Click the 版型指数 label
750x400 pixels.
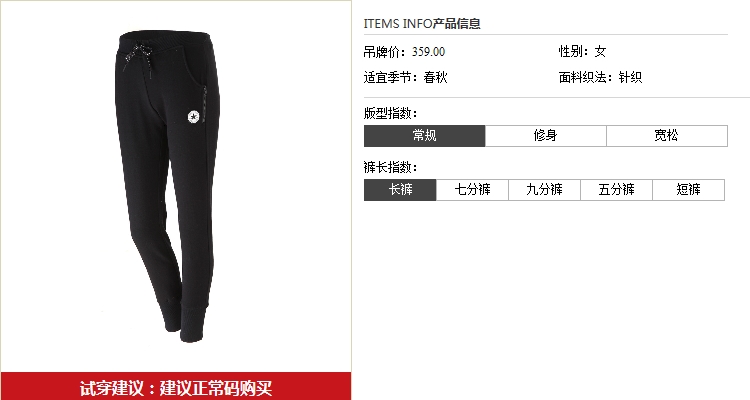(390, 113)
